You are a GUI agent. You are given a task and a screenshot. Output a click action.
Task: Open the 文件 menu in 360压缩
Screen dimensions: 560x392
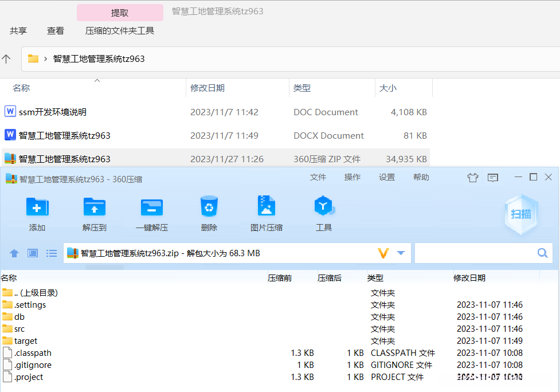click(x=318, y=177)
